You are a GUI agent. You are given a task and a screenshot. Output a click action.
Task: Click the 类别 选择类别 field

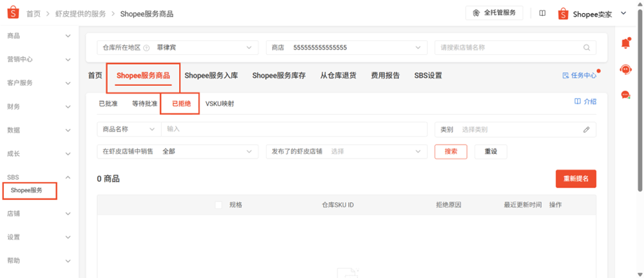coord(515,129)
